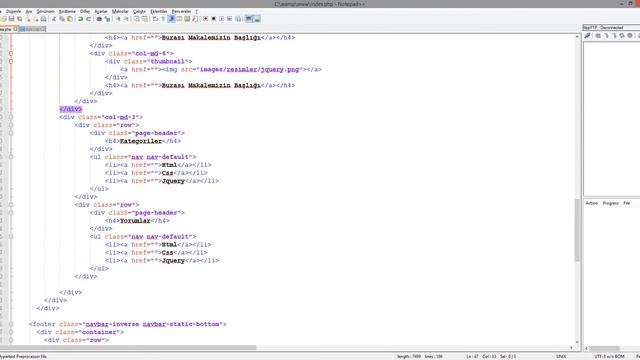Toggle synchronized vertical scrolling icon

click(136, 19)
